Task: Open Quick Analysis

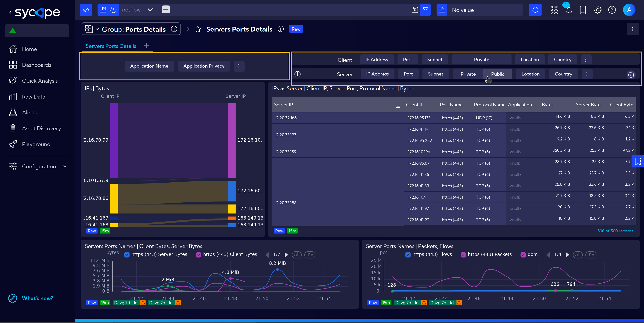Action: coord(40,81)
